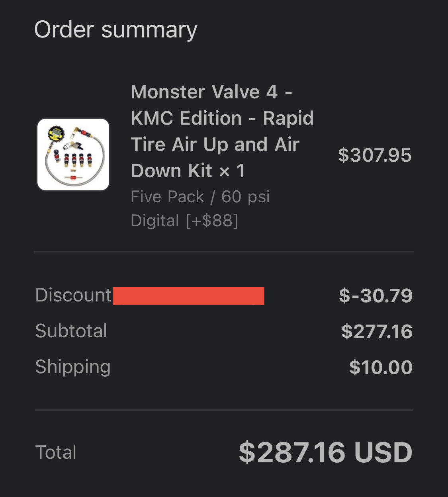The width and height of the screenshot is (448, 497).
Task: Select the Discount label
Action: [x=73, y=295]
